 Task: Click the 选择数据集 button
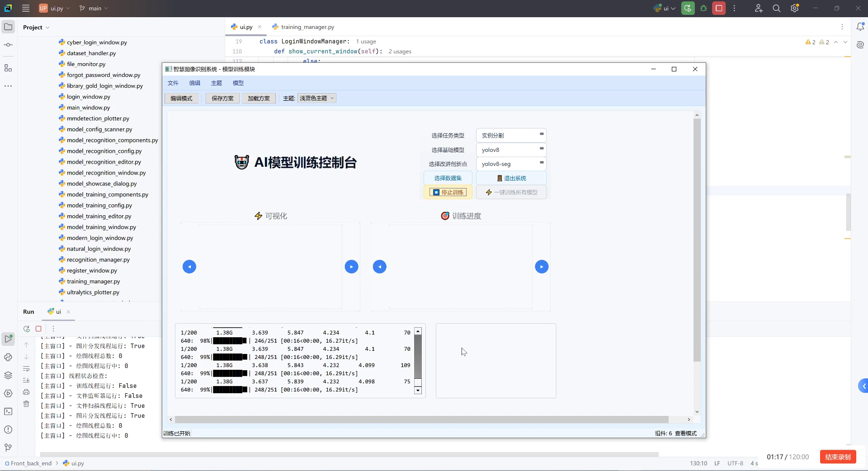(x=448, y=178)
